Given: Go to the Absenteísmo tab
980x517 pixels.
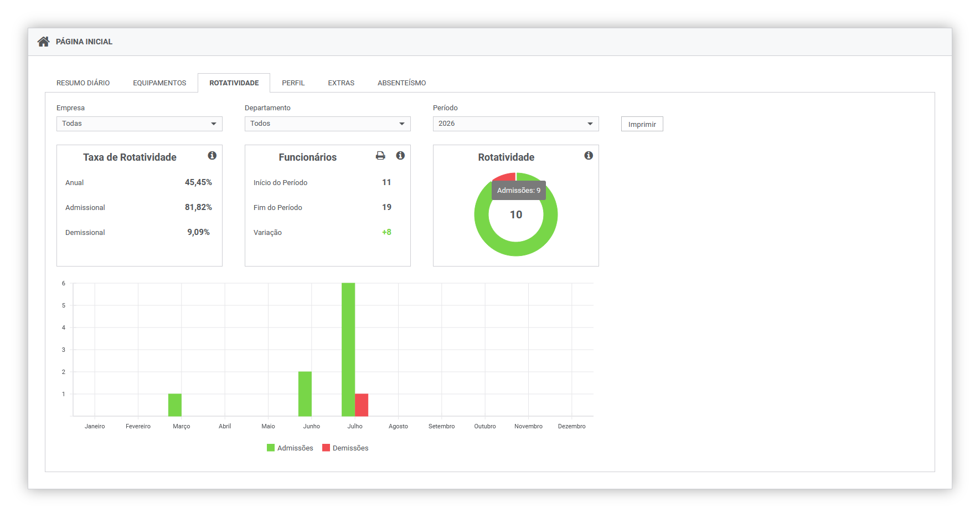Looking at the screenshot, I should pyautogui.click(x=402, y=83).
